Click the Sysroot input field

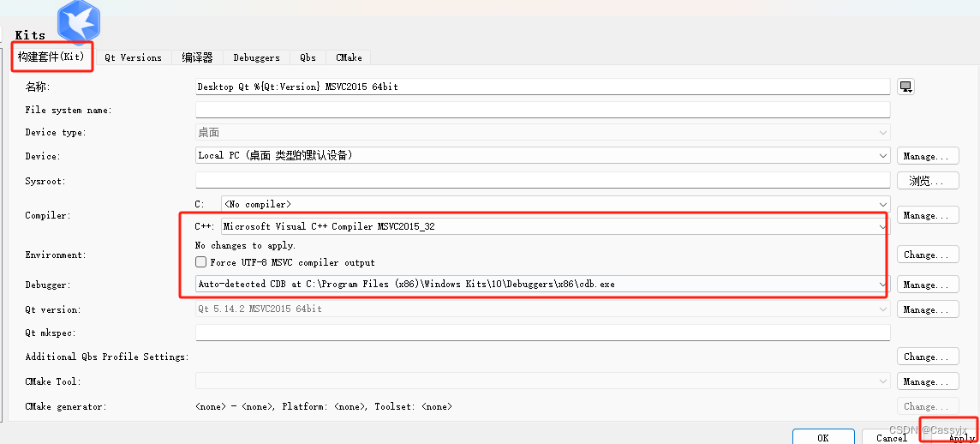543,179
